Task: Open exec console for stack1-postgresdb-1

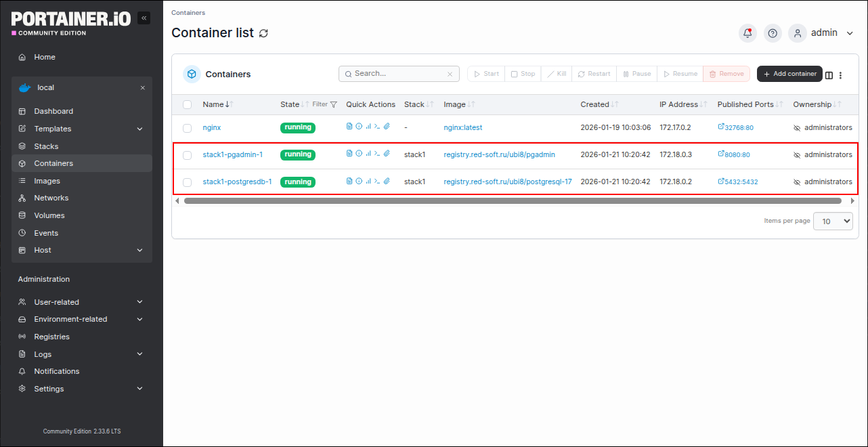Action: [x=377, y=182]
